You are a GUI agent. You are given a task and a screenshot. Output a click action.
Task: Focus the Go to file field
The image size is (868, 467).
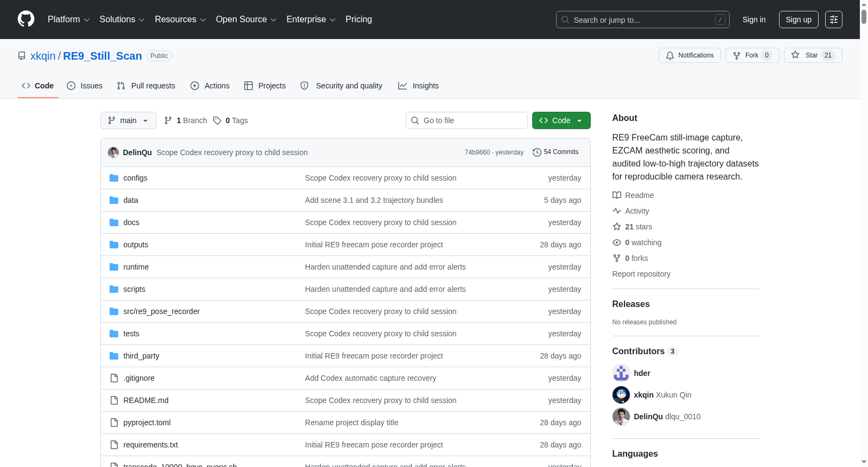[467, 120]
